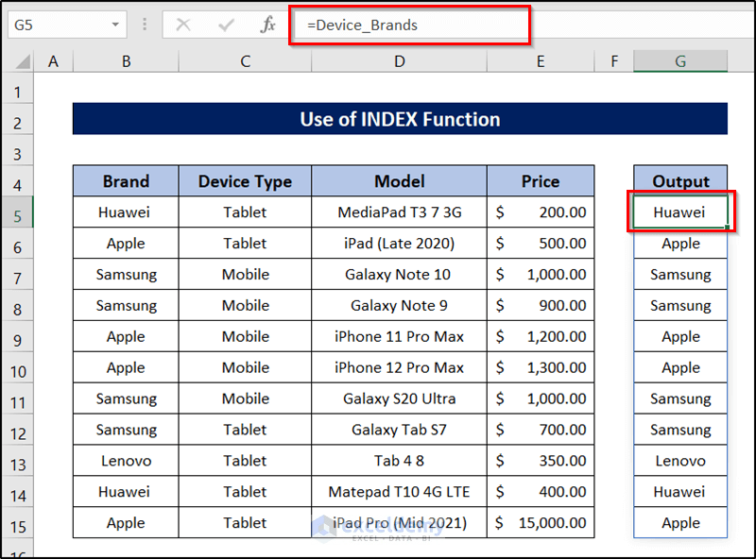The image size is (756, 559).
Task: Click the vertical ellipsis beside the Name Box
Action: coord(144,25)
